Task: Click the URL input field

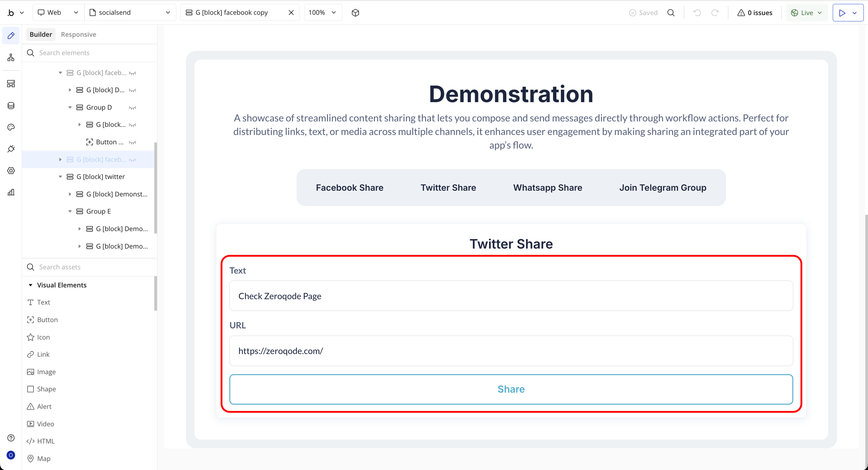Action: point(511,351)
